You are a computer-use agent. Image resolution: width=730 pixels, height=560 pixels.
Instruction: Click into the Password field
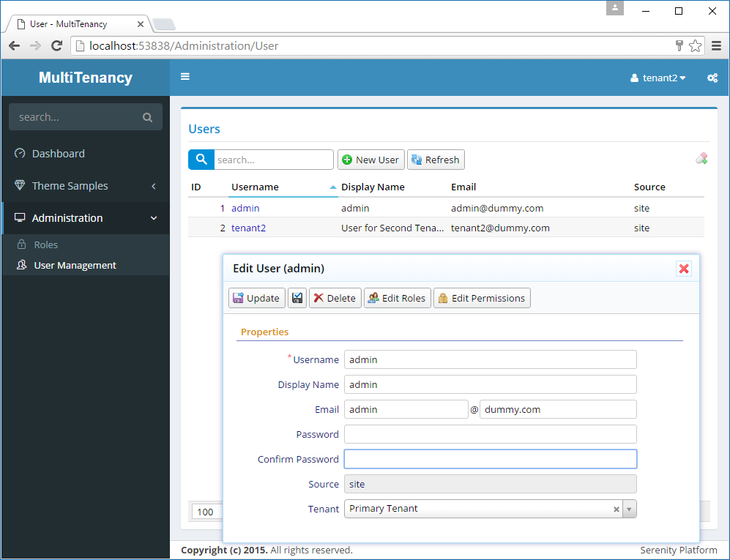pos(490,434)
